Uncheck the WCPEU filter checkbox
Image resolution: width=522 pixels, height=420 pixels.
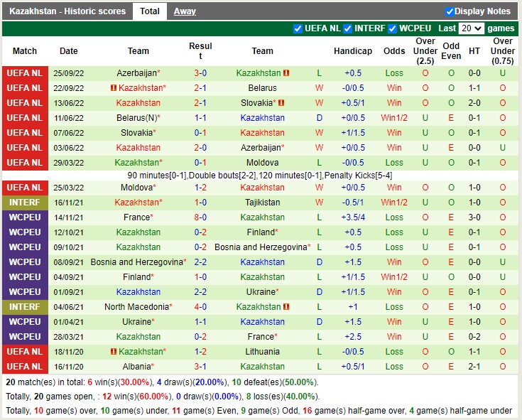[x=393, y=28]
